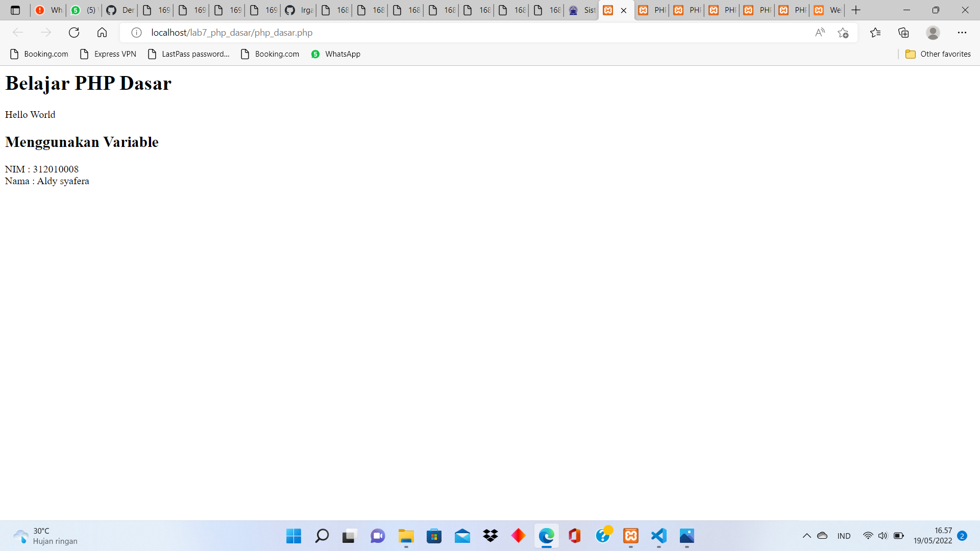Switch to the Sist tab
The height and width of the screenshot is (551, 980).
(582, 10)
